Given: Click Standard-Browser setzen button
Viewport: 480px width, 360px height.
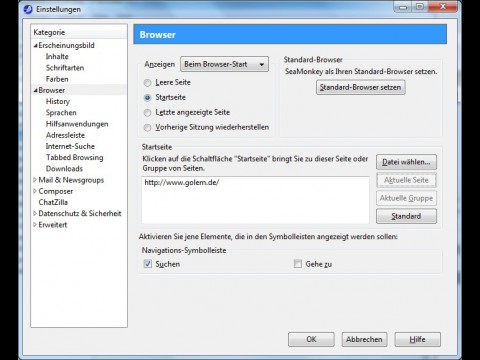Looking at the screenshot, I should coord(361,87).
